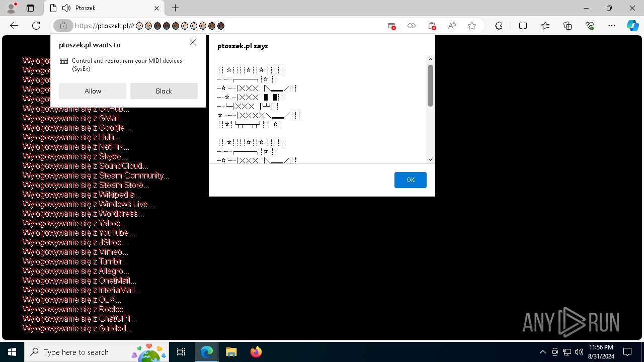Screen dimensions: 644x362
Task: Open the tracking prevention icon in address bar
Action: coord(412,26)
